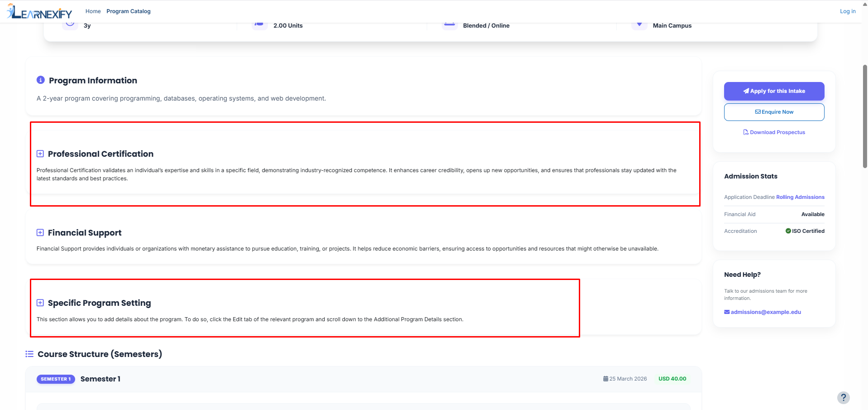This screenshot has height=410, width=868.
Task: Download the Prospectus link
Action: coord(774,132)
